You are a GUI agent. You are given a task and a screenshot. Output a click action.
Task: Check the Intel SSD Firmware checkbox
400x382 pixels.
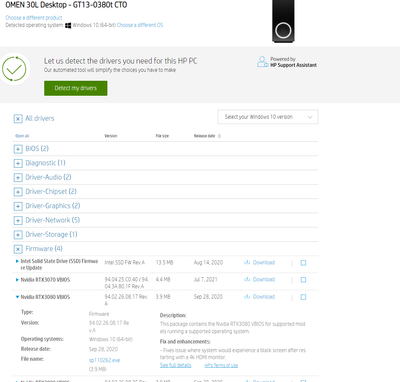click(x=303, y=263)
